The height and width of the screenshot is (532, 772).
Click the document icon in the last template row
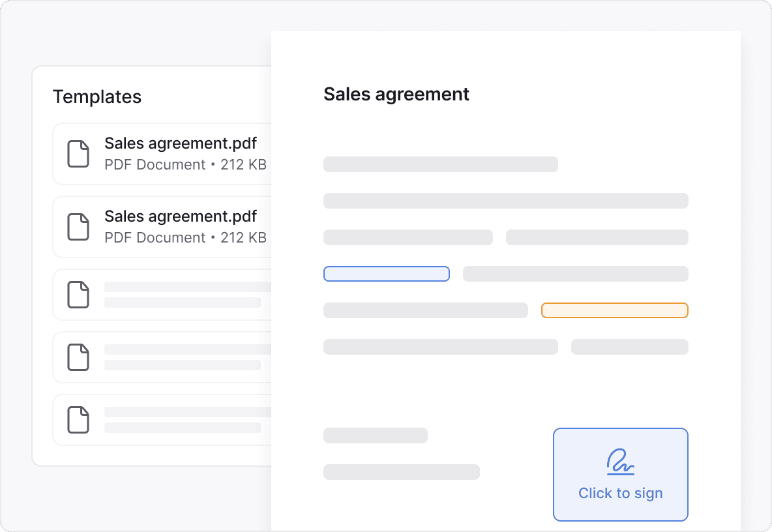[78, 420]
